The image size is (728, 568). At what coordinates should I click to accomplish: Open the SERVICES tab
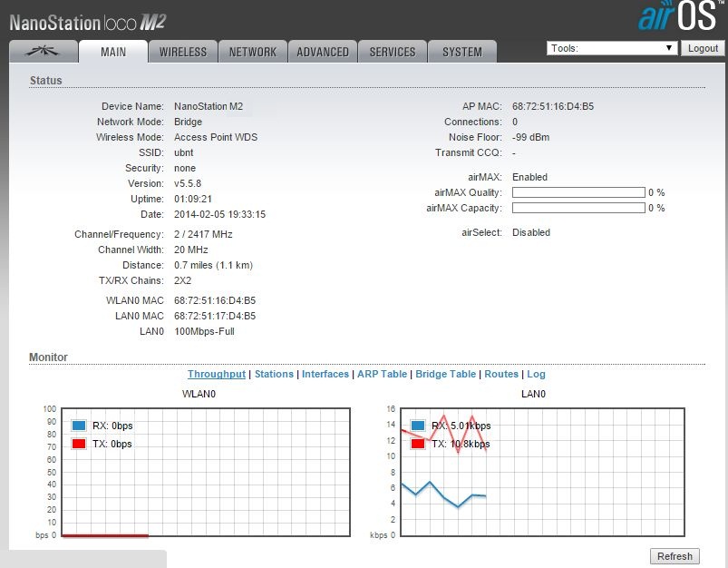coord(393,52)
